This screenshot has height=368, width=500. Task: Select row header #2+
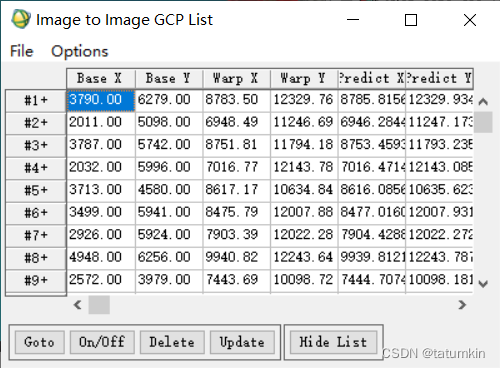tap(36, 123)
